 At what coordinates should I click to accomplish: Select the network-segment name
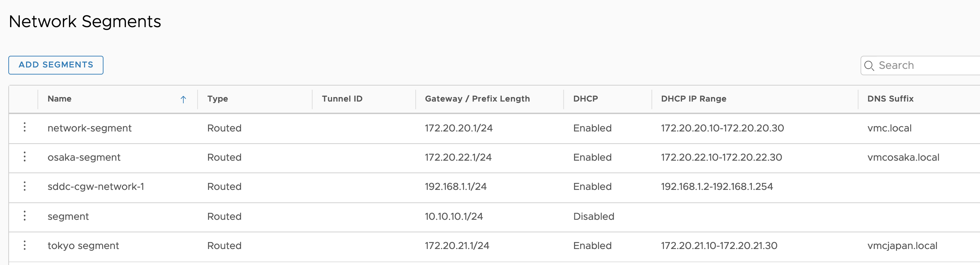coord(89,128)
